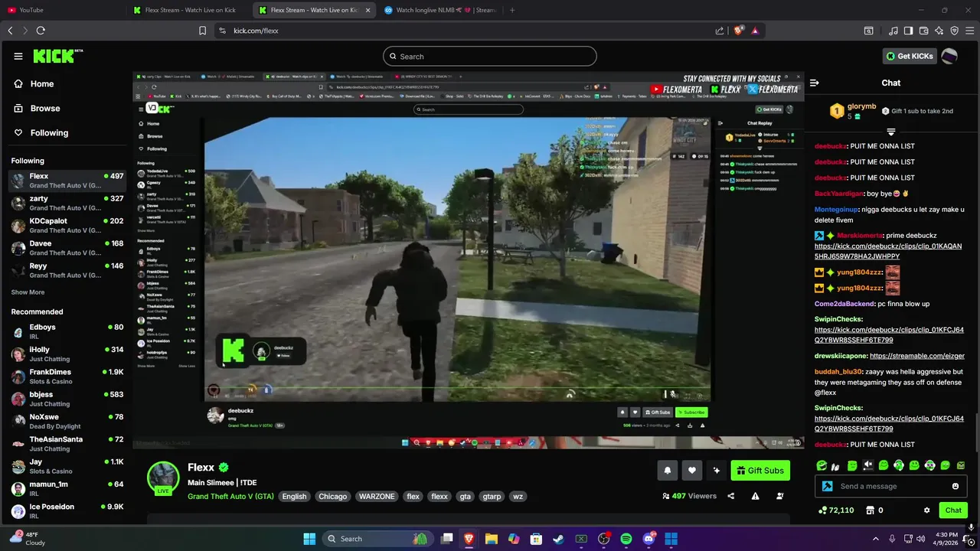This screenshot has width=980, height=551.
Task: Show hidden system tray icons chevron
Action: click(x=876, y=539)
